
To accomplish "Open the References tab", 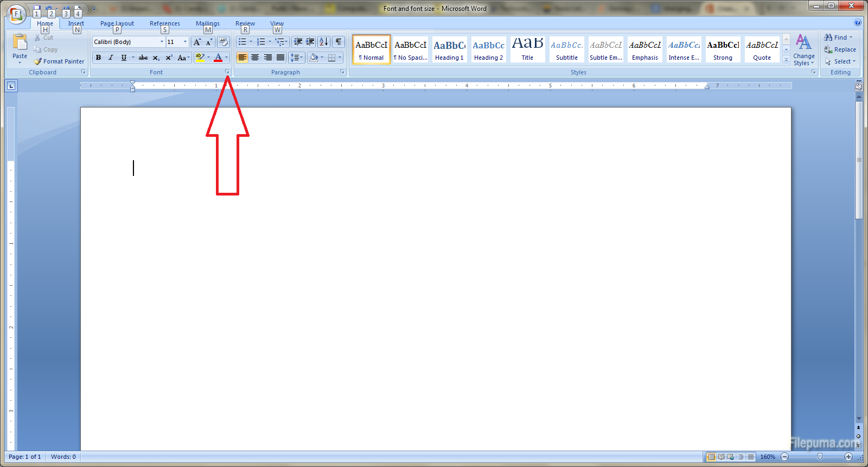I will coord(165,23).
